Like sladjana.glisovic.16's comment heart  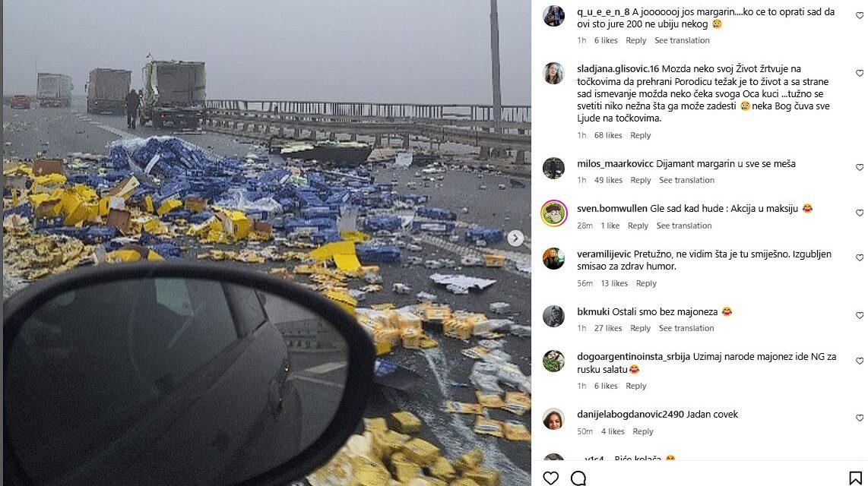click(860, 74)
